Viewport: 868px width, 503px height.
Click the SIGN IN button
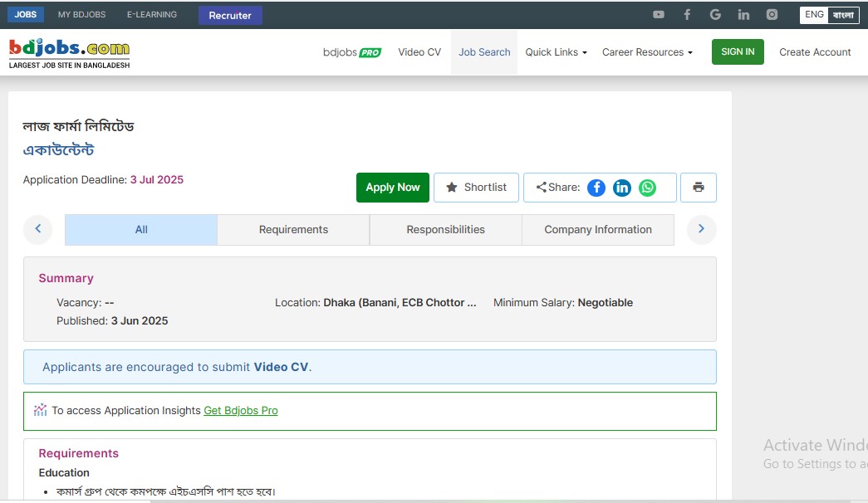(x=738, y=51)
